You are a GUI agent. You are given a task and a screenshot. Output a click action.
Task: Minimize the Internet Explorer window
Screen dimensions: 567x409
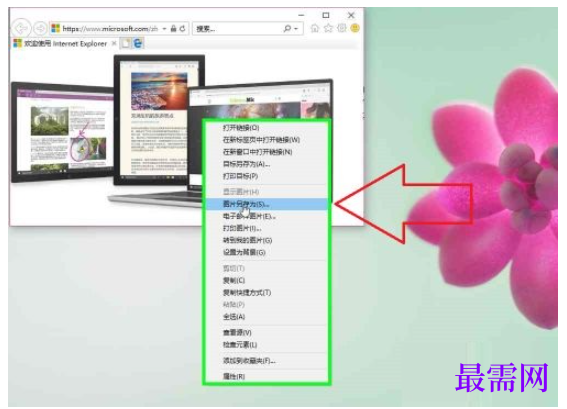301,15
